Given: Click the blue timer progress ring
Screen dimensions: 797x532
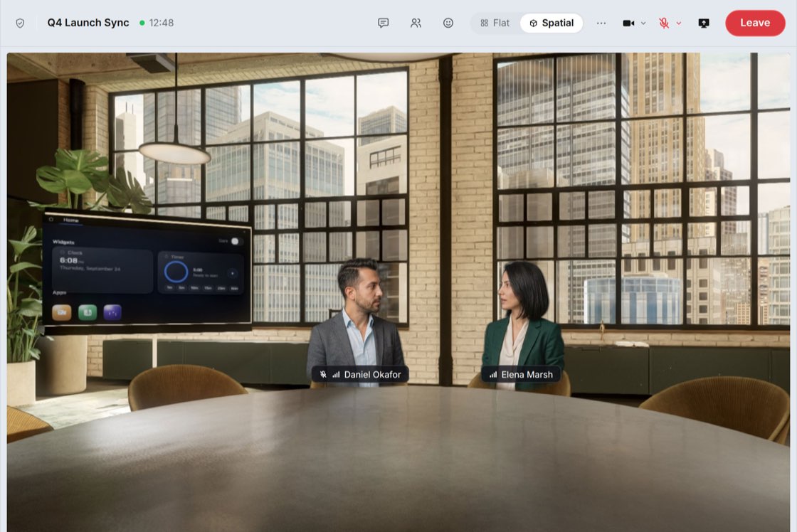Looking at the screenshot, I should 176,272.
